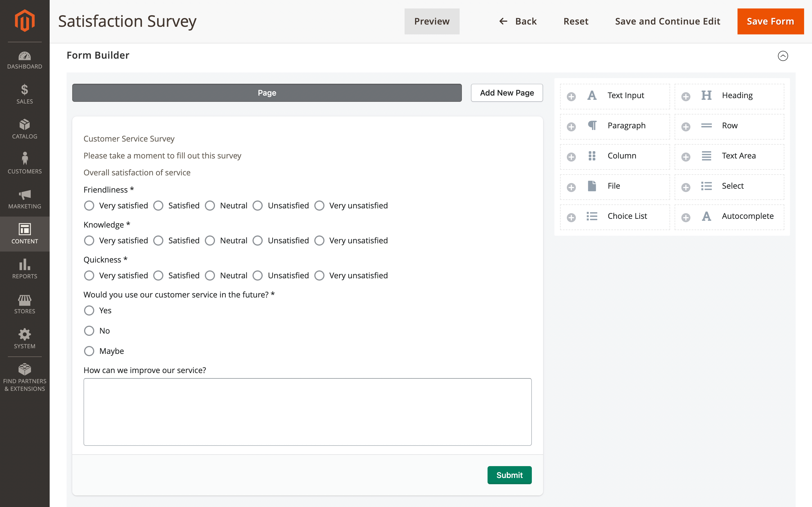Click the improve our service text area
The height and width of the screenshot is (507, 812).
(307, 412)
